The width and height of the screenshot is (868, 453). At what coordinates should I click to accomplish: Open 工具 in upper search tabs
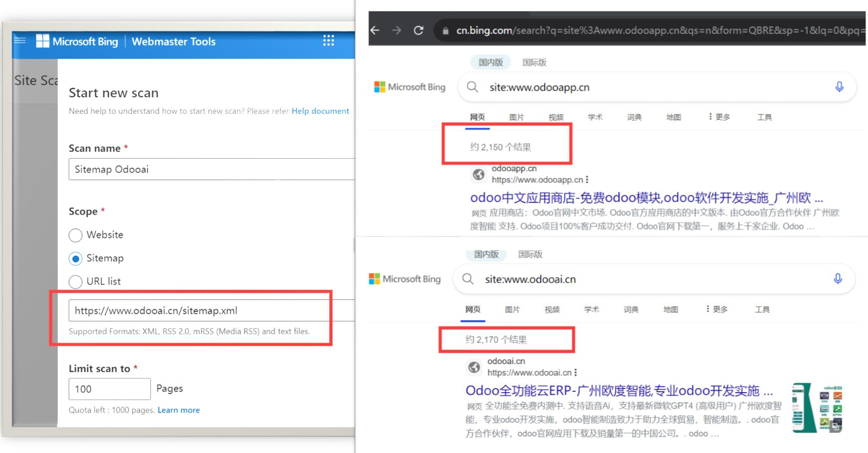[x=764, y=117]
